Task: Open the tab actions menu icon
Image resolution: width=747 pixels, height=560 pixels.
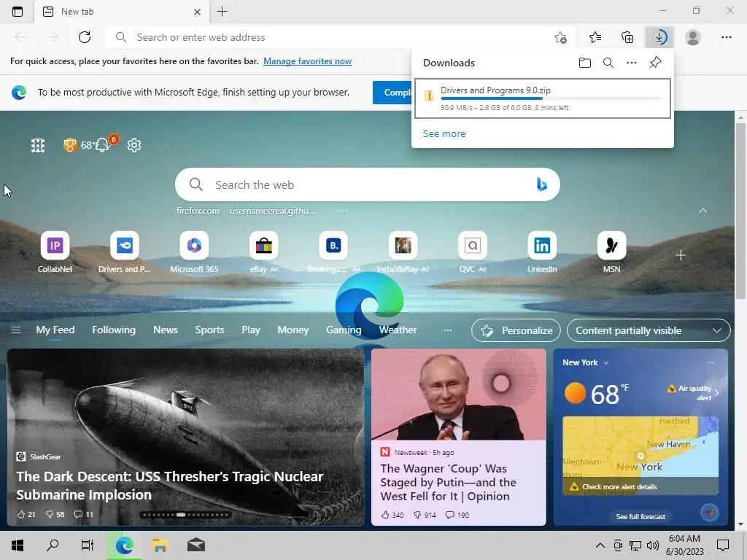Action: pyautogui.click(x=18, y=12)
